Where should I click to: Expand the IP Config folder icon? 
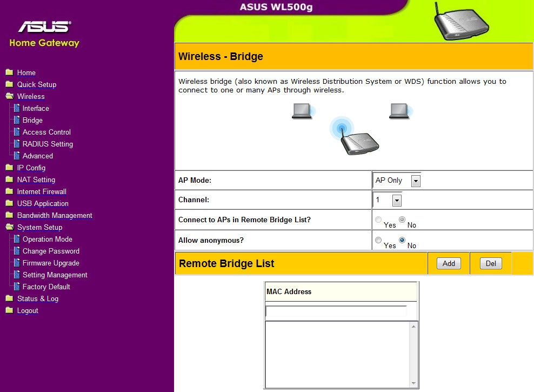(x=9, y=167)
